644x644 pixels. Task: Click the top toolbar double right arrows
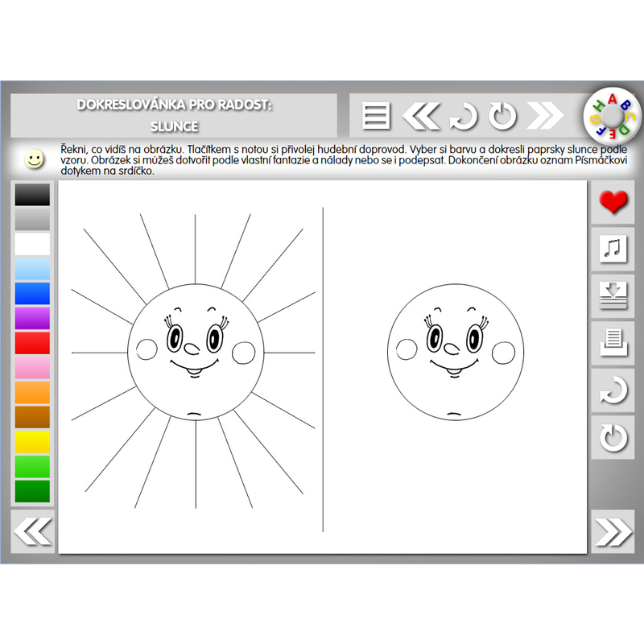coord(545,116)
